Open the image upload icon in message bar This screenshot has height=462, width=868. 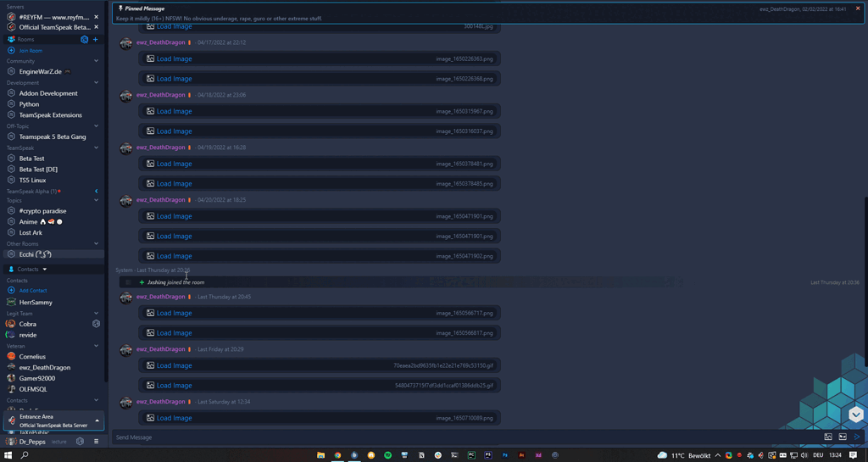pyautogui.click(x=828, y=437)
